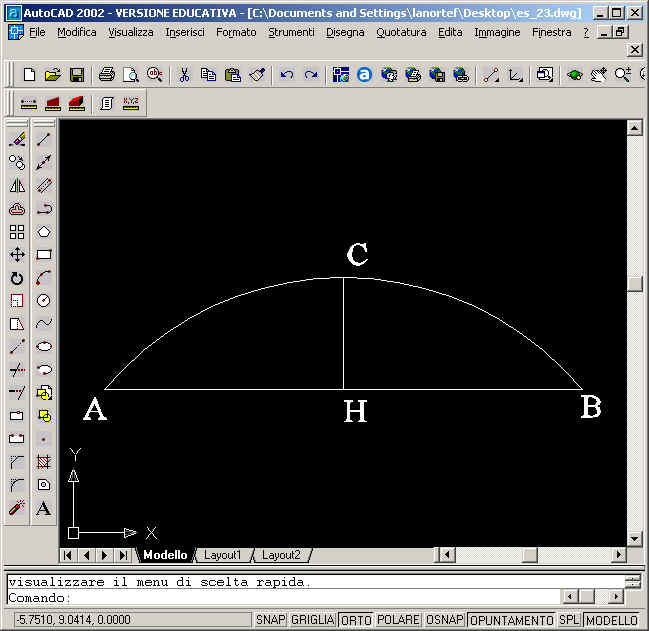Select the Circle tool
Image resolution: width=649 pixels, height=631 pixels.
pos(43,300)
